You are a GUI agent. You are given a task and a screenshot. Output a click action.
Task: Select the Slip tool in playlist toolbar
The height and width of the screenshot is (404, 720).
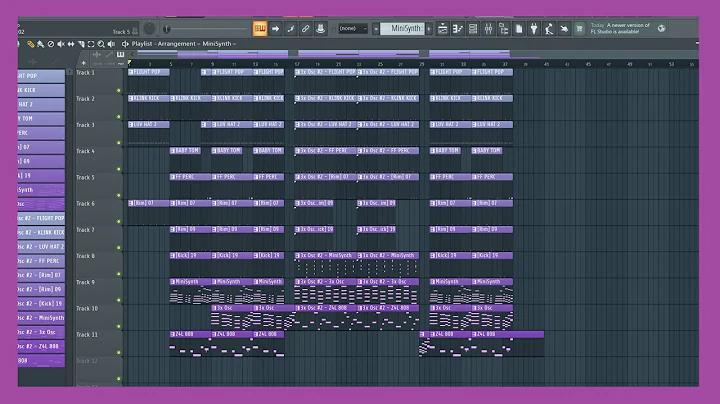[x=71, y=44]
